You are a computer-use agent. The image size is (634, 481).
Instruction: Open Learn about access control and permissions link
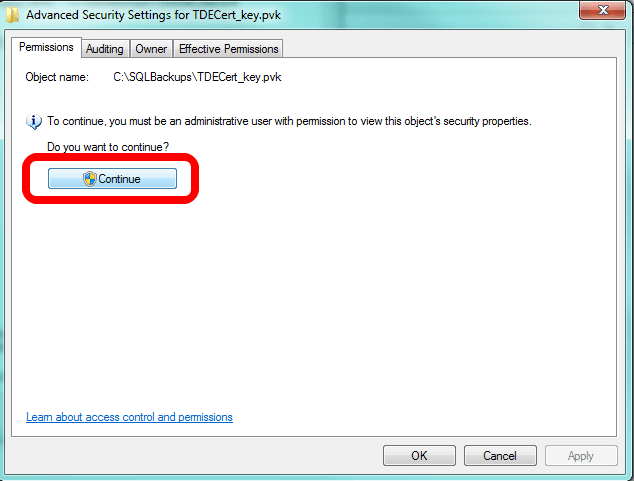click(129, 417)
